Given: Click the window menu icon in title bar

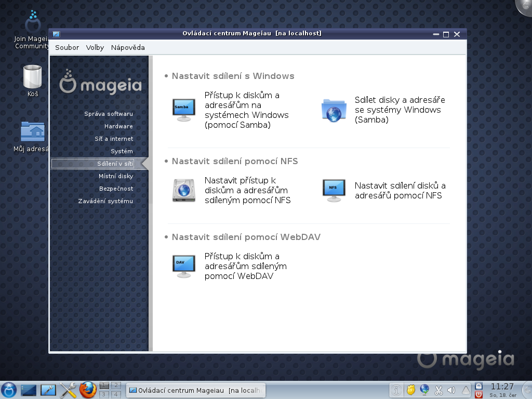Looking at the screenshot, I should coord(56,34).
